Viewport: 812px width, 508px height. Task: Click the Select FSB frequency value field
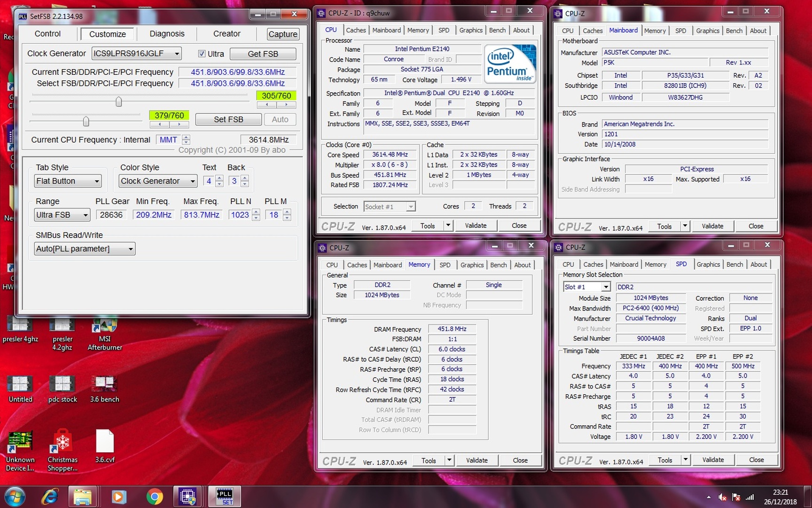[x=238, y=83]
